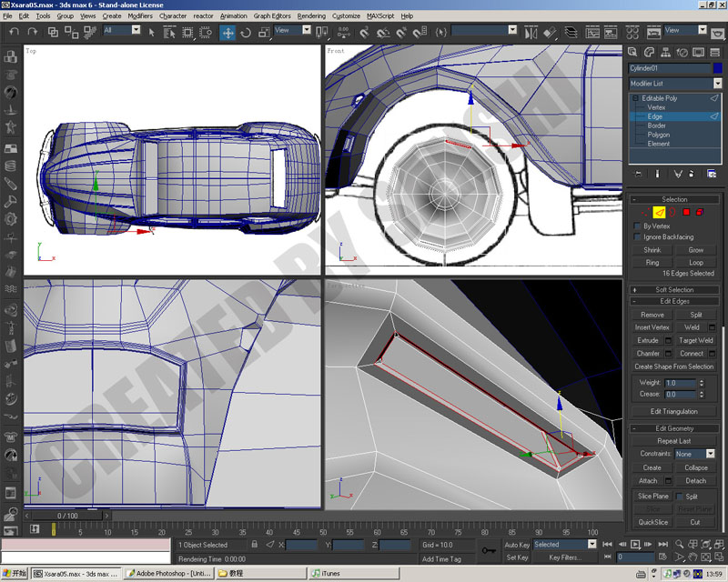Click the Mirror tool icon
This screenshot has width=728, height=582.
point(531,33)
